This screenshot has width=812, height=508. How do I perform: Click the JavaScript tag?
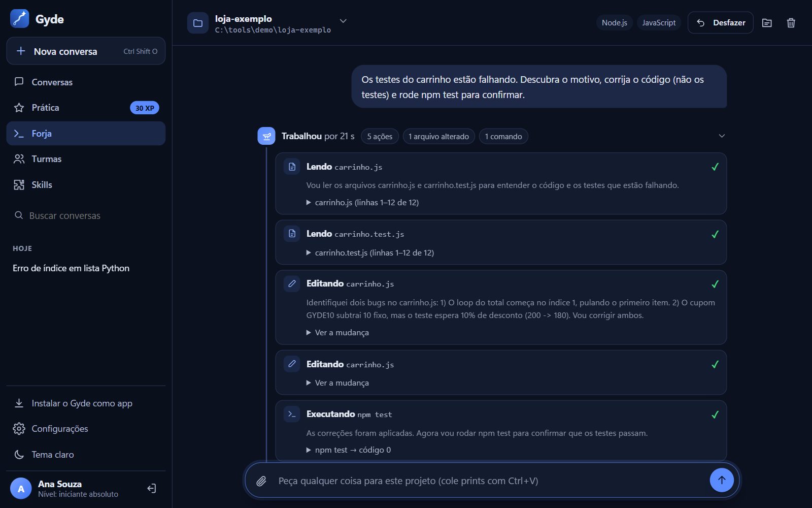coord(659,23)
